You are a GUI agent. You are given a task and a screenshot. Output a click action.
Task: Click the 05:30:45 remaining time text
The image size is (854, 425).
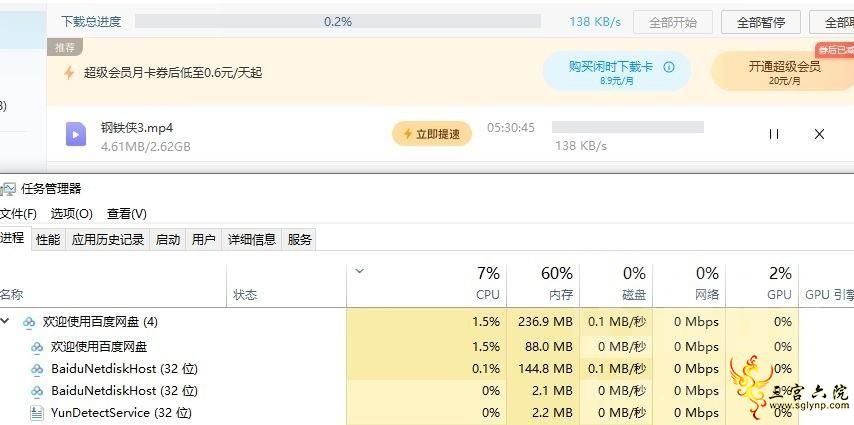(x=511, y=128)
